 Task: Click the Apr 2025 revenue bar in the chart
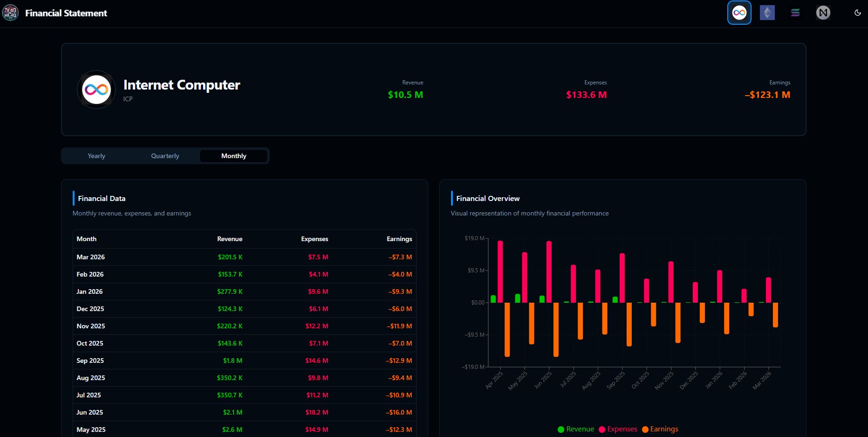493,299
